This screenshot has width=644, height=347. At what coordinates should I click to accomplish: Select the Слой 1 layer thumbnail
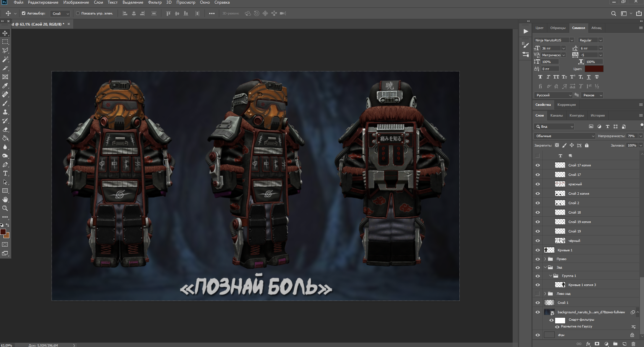click(x=549, y=303)
